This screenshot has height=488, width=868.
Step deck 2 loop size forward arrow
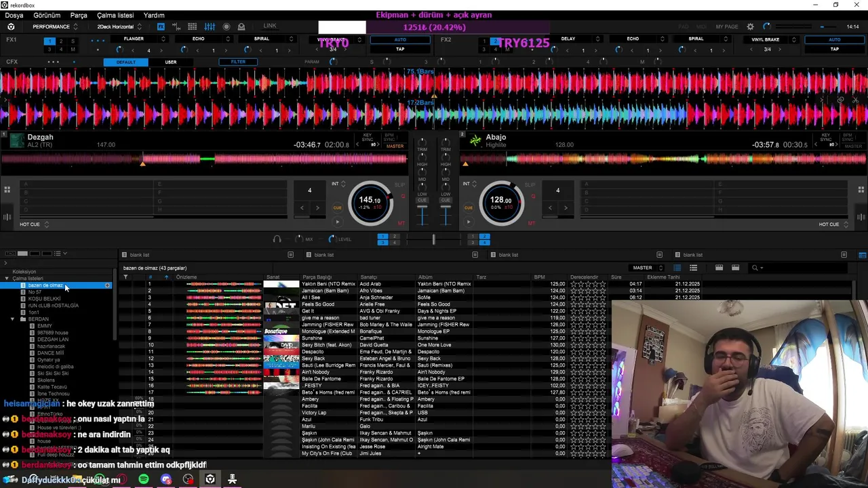566,208
